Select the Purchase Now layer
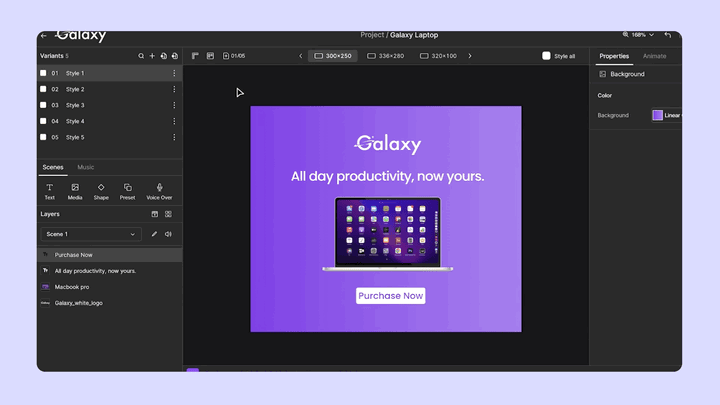720x405 pixels. point(110,255)
